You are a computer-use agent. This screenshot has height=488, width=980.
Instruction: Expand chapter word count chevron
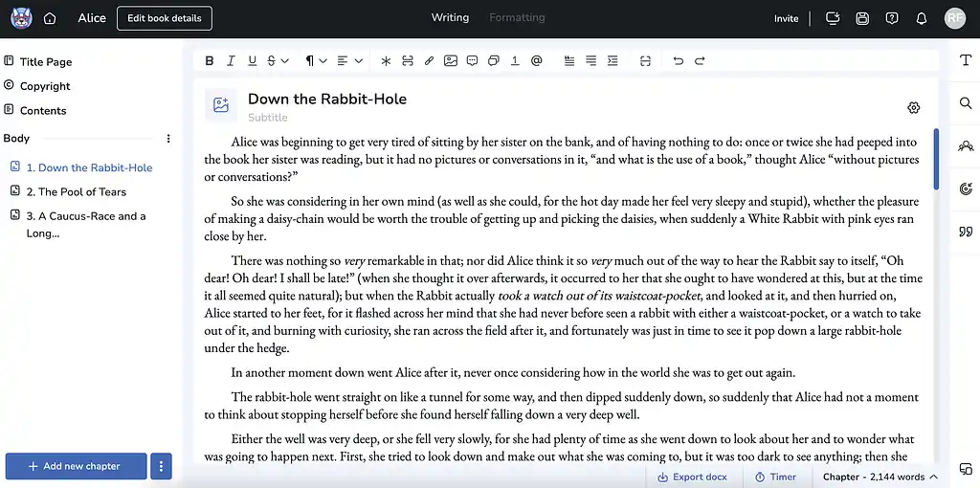tap(934, 477)
